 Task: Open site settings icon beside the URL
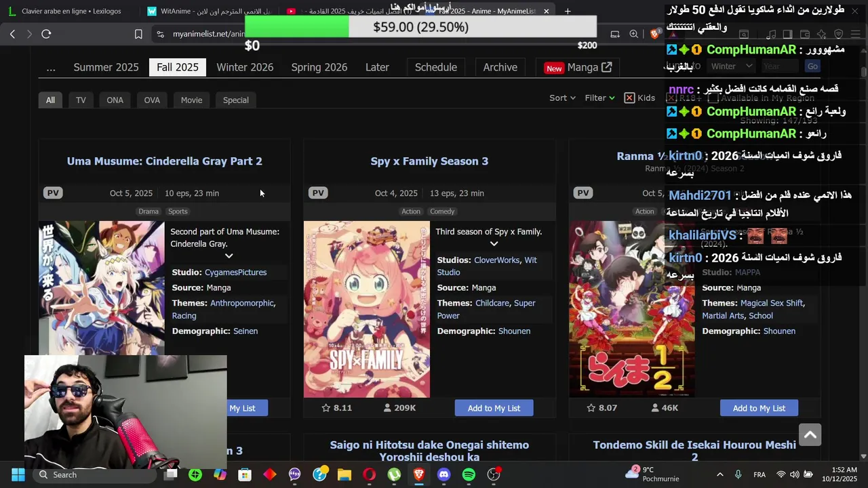[x=160, y=34]
